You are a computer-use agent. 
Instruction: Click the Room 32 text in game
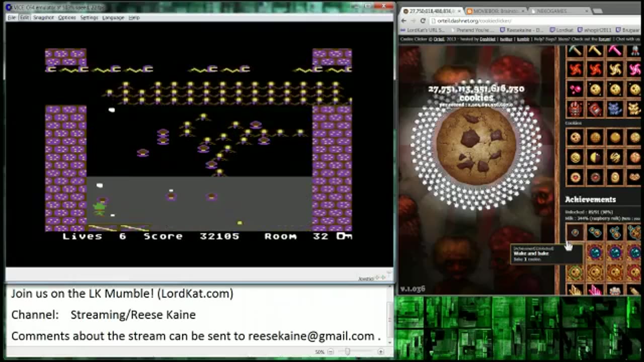pos(296,236)
